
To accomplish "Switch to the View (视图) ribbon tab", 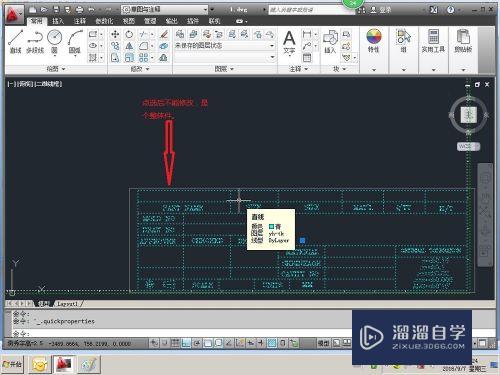I will 129,21.
